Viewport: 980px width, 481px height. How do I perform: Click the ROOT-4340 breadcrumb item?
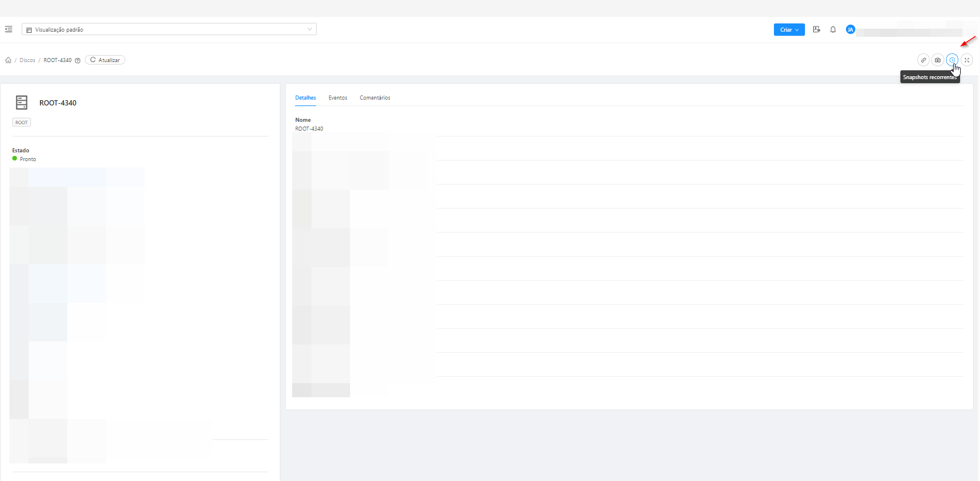click(x=57, y=60)
